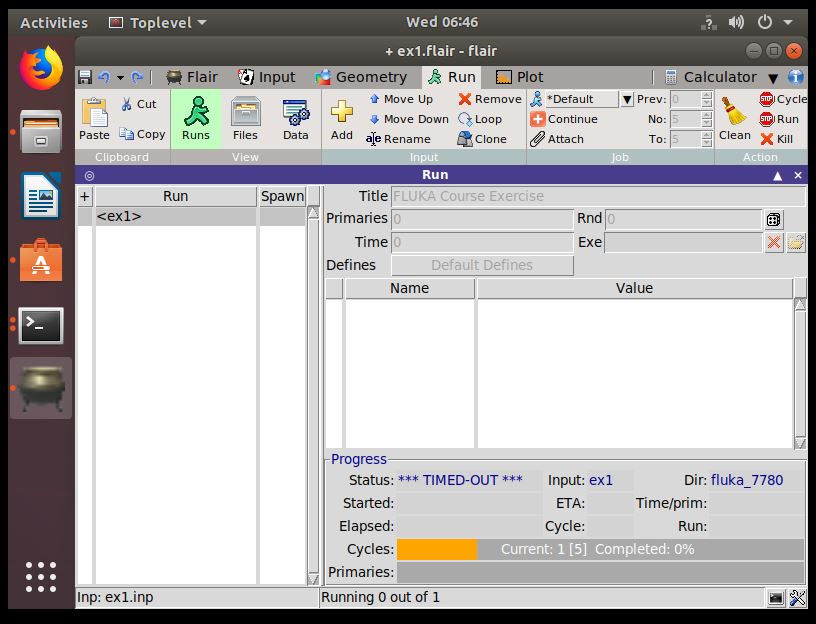Close the Run panel with the small x
Image resolution: width=816 pixels, height=624 pixels.
pyautogui.click(x=798, y=175)
